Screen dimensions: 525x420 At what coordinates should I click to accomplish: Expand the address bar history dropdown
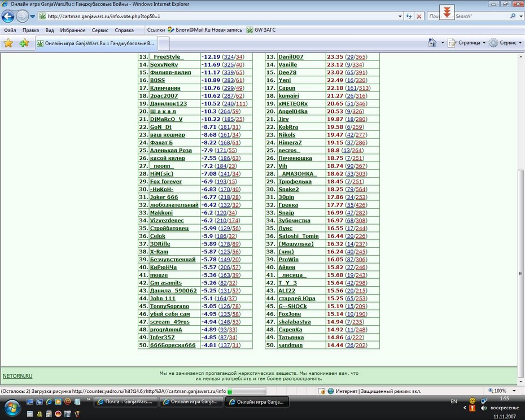click(x=400, y=16)
